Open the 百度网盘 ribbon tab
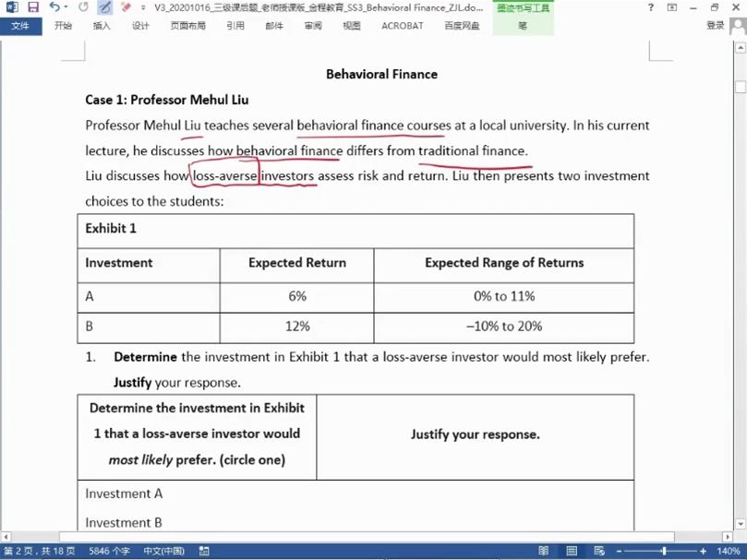The width and height of the screenshot is (747, 560). tap(462, 26)
